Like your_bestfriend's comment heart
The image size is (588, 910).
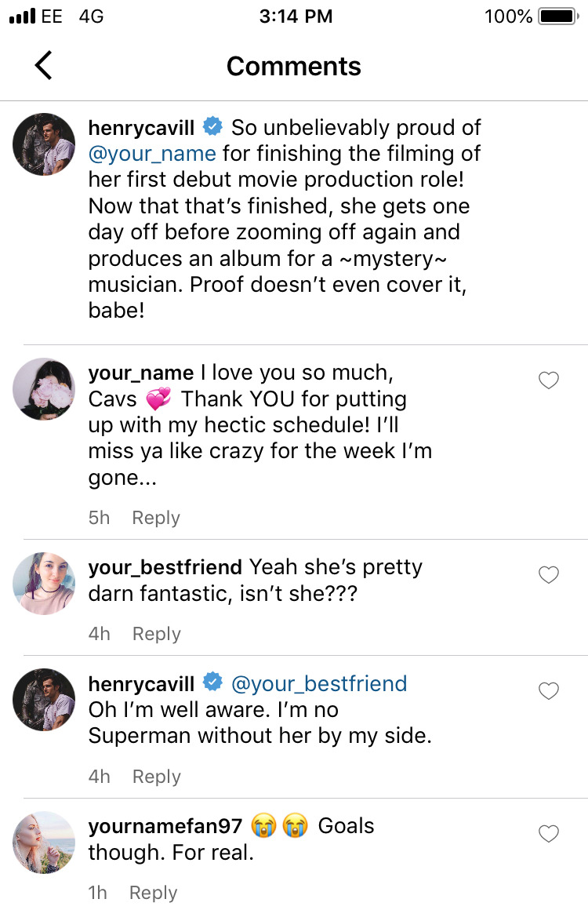point(549,575)
